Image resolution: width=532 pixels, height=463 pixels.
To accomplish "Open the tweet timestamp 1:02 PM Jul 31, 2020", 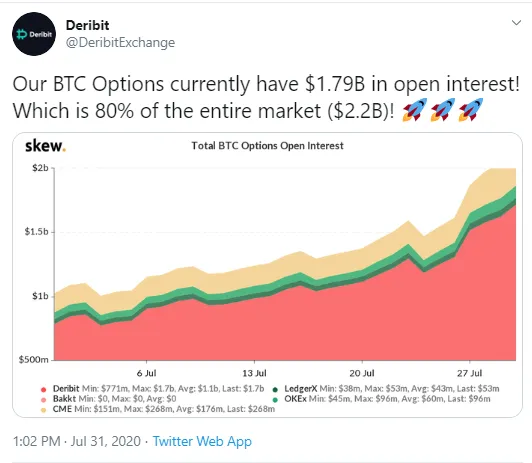I will pos(77,441).
